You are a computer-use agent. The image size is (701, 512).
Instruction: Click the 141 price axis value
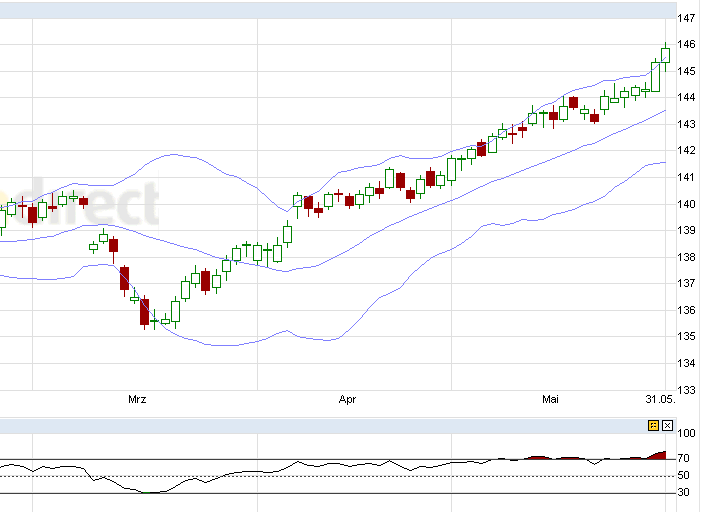click(686, 177)
